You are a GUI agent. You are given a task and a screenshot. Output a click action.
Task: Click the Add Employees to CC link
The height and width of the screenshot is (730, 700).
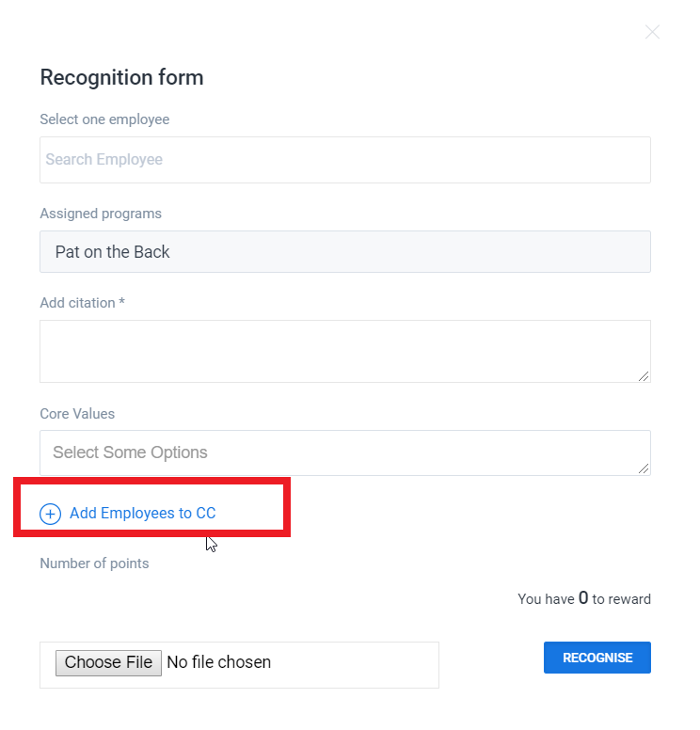coord(142,513)
